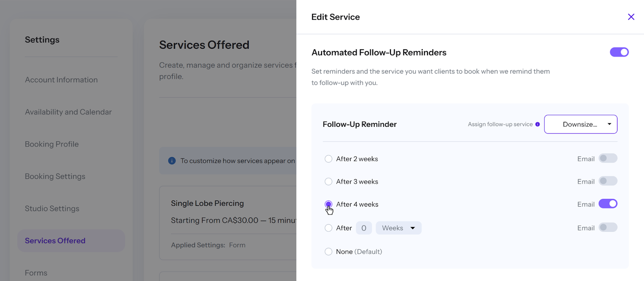Close the Edit Service panel

click(x=631, y=17)
